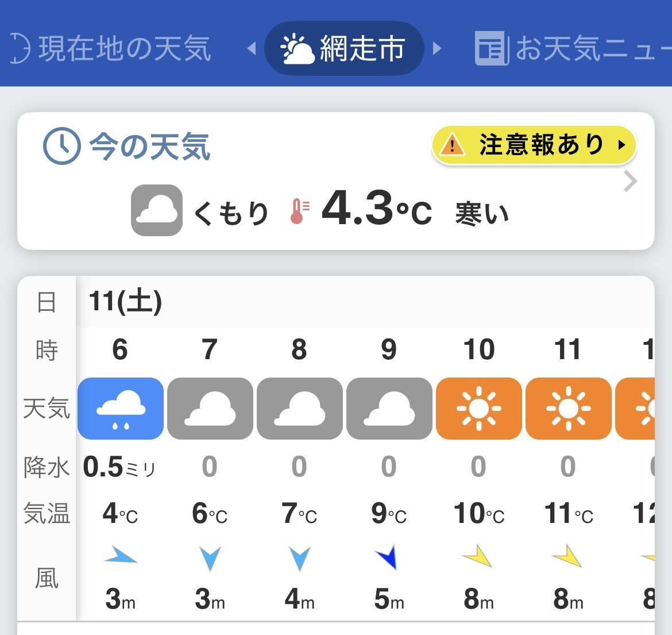The height and width of the screenshot is (635, 672).
Task: Tap the sunny icon at 10 o'clock
Action: [479, 409]
